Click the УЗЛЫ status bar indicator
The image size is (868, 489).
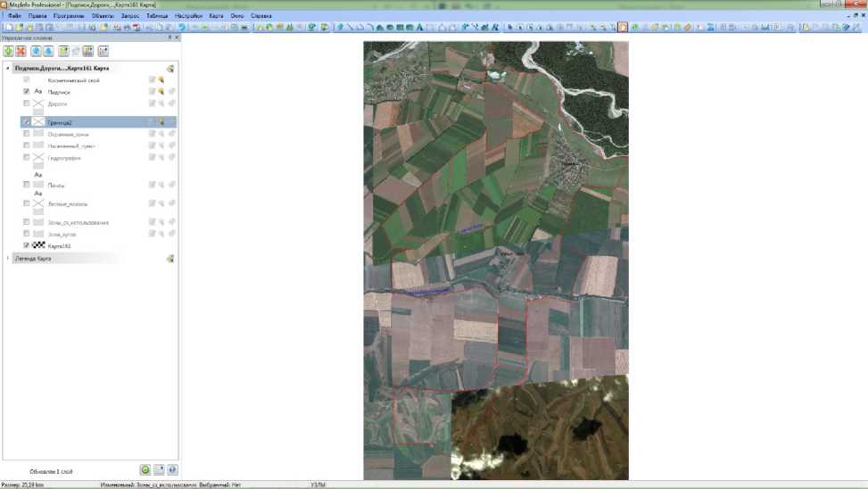tap(318, 485)
